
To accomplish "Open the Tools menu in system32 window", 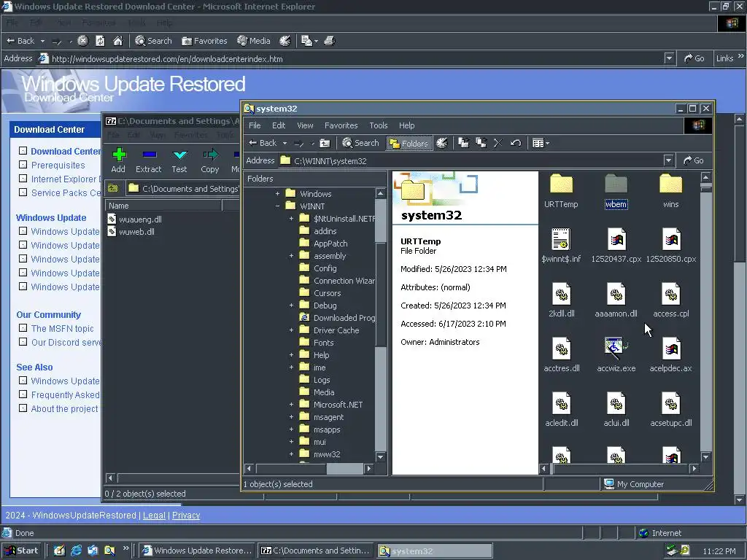I will 379,125.
